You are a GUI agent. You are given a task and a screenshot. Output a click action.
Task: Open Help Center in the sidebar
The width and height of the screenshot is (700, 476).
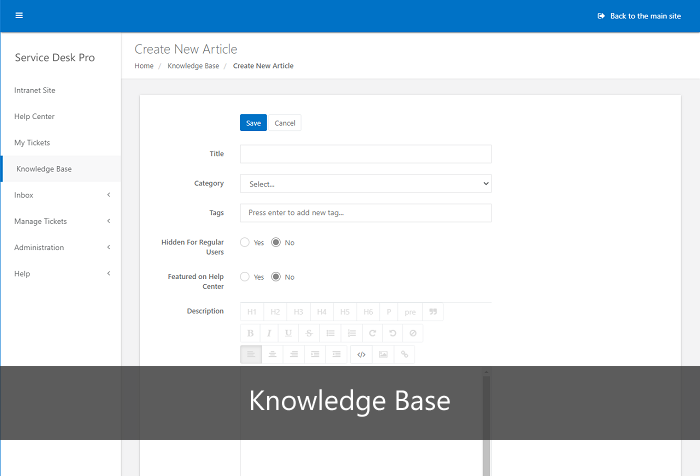34,117
